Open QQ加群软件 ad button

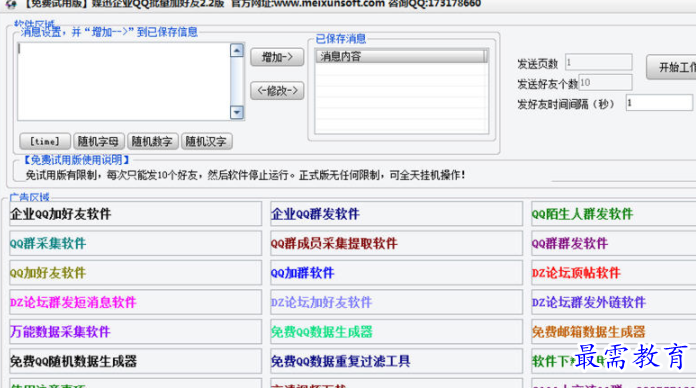pyautogui.click(x=396, y=273)
